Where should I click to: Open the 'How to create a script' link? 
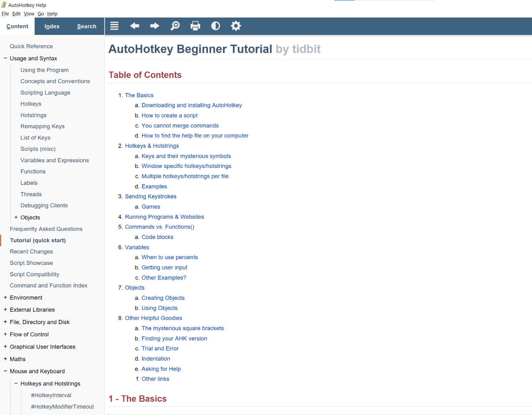(169, 115)
